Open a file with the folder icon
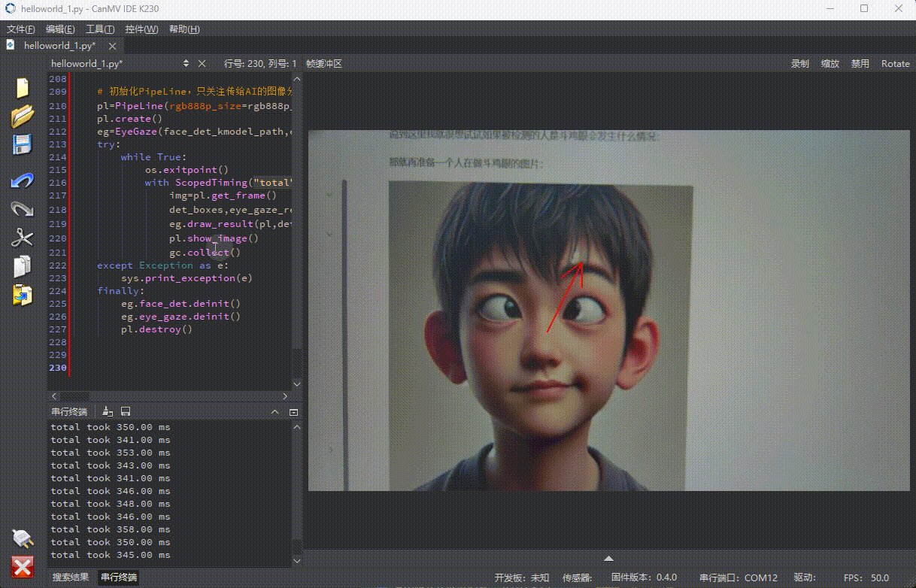This screenshot has width=916, height=588. point(23,116)
